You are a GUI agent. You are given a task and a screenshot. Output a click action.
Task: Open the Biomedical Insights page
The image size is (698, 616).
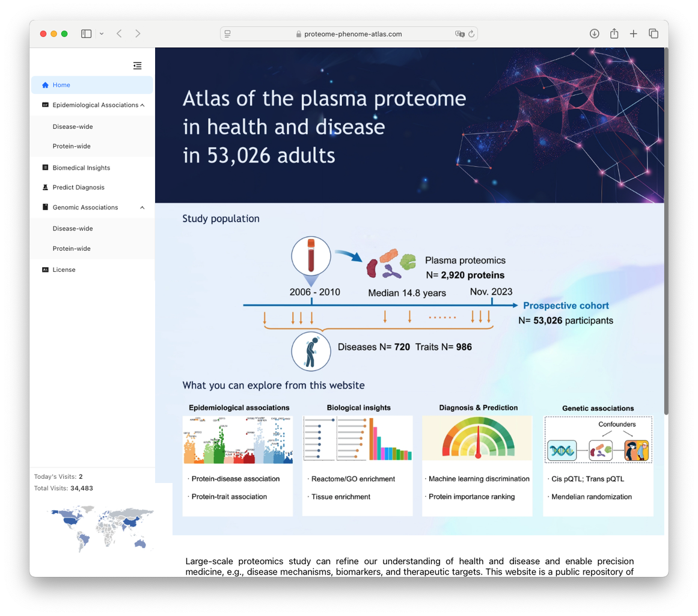coord(81,167)
